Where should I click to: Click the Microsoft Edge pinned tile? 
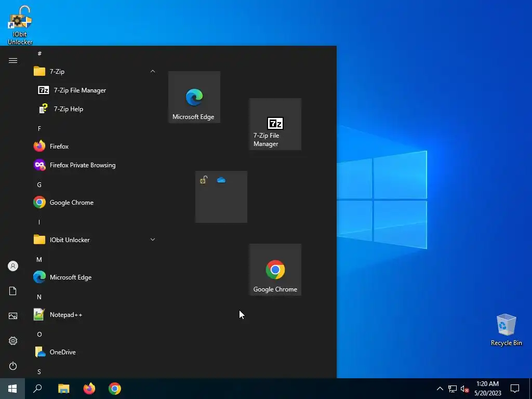pos(194,97)
